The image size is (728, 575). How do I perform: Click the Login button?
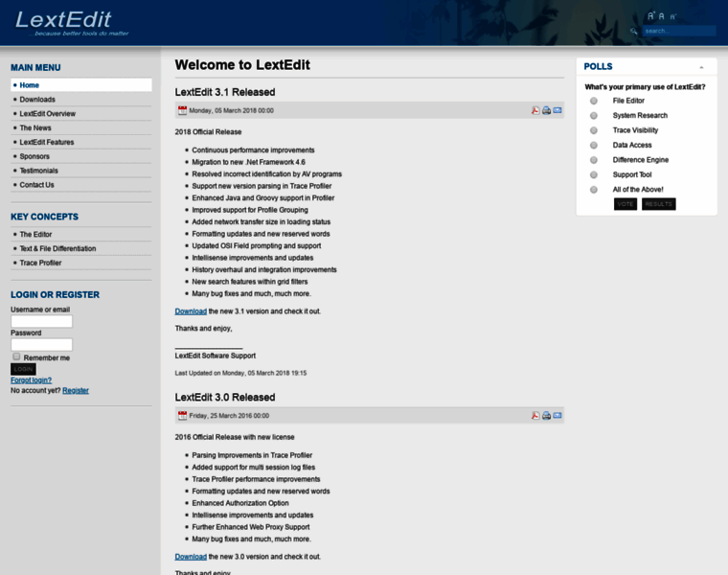[23, 369]
